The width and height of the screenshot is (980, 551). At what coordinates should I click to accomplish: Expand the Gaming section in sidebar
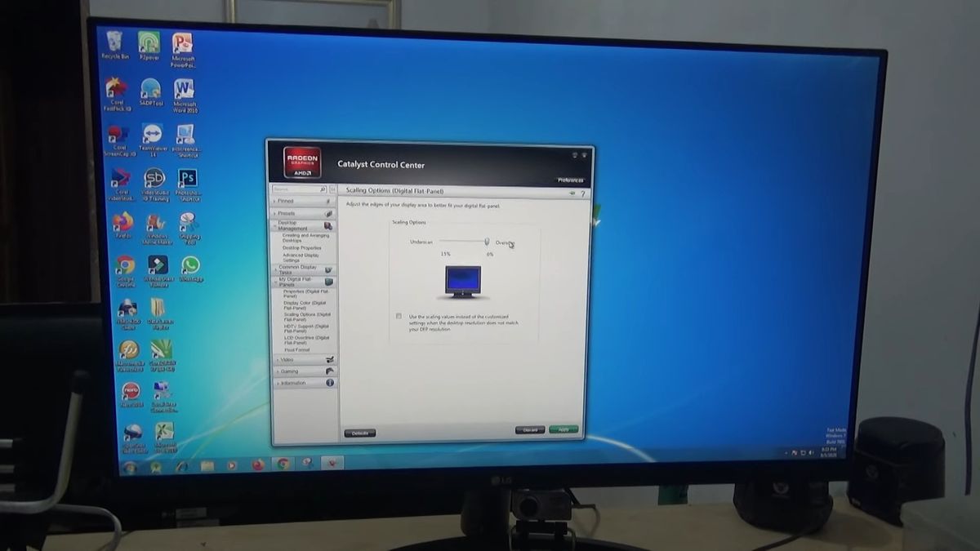click(x=305, y=371)
